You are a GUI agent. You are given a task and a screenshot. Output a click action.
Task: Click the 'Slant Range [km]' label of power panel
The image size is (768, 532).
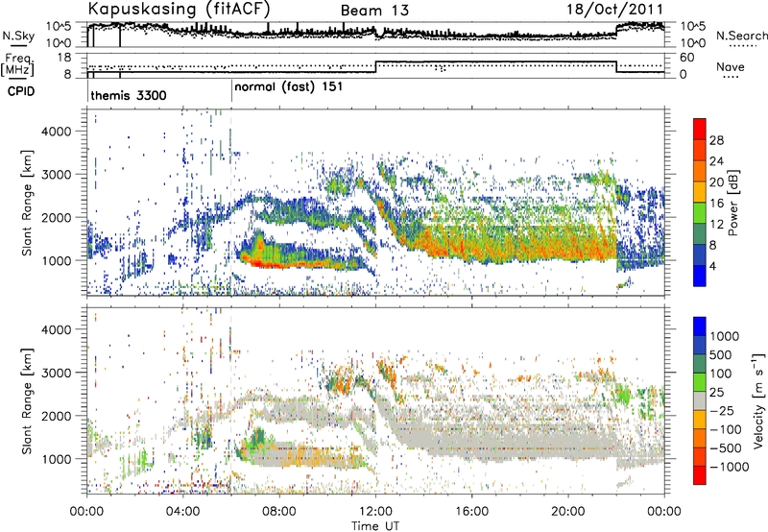coord(27,203)
